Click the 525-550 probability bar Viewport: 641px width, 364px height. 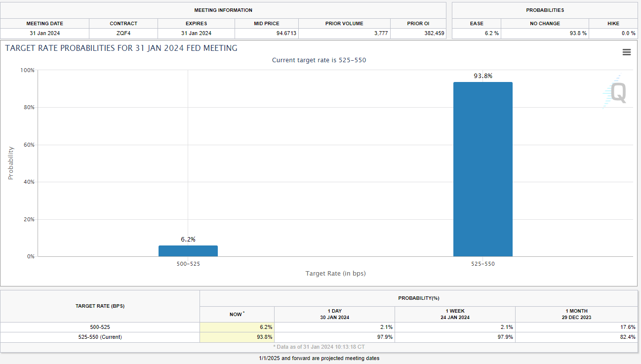482,169
